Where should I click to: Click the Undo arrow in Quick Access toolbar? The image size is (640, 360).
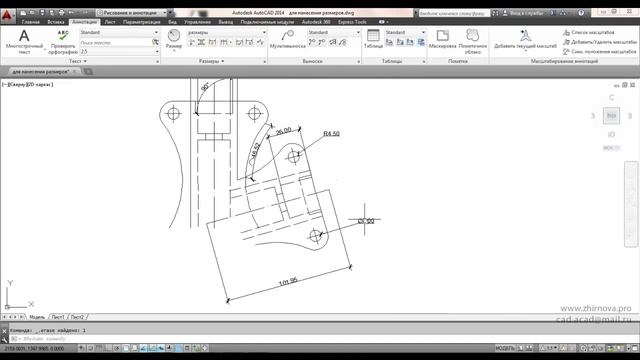(x=71, y=13)
